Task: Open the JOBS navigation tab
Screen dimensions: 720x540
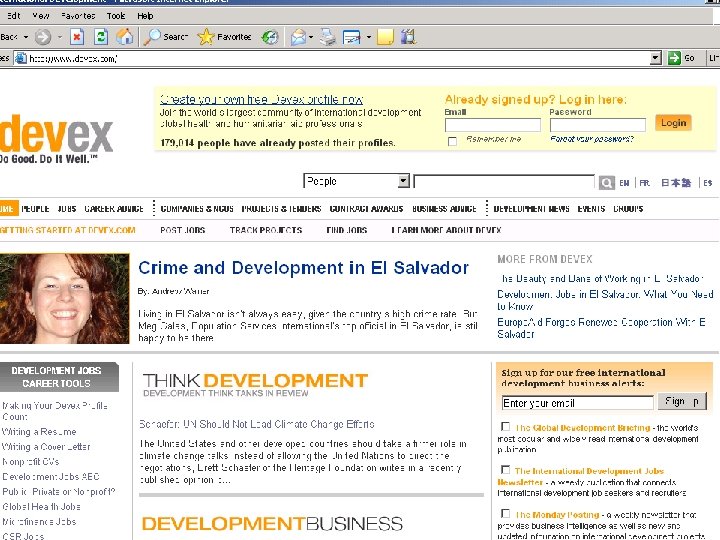Action: pos(67,208)
